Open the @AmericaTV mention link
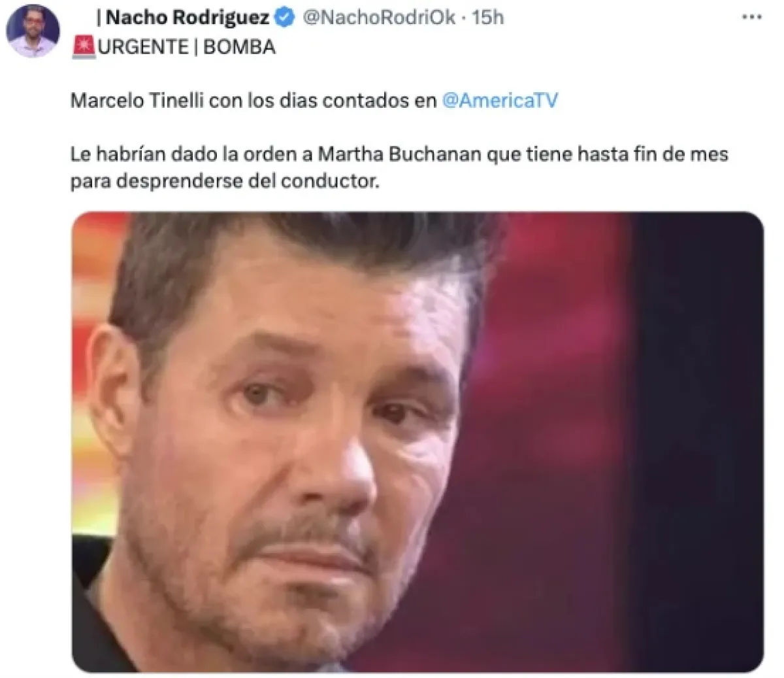 [x=500, y=101]
